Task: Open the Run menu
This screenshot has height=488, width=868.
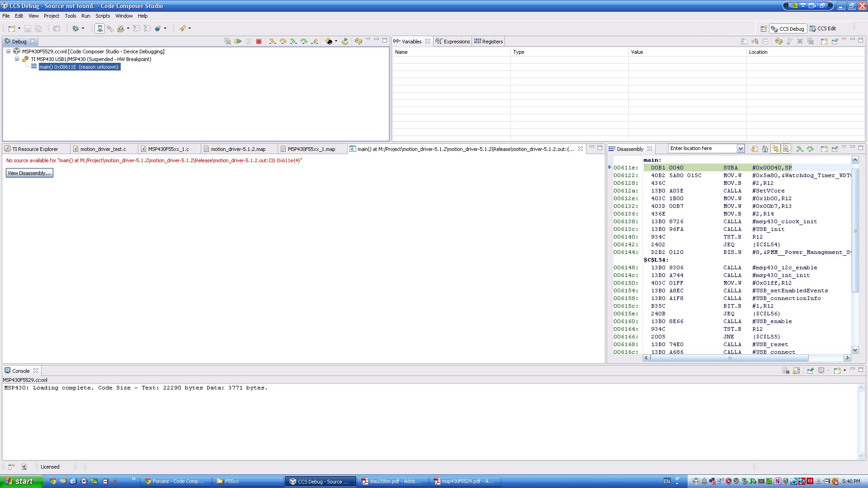Action: [x=85, y=16]
